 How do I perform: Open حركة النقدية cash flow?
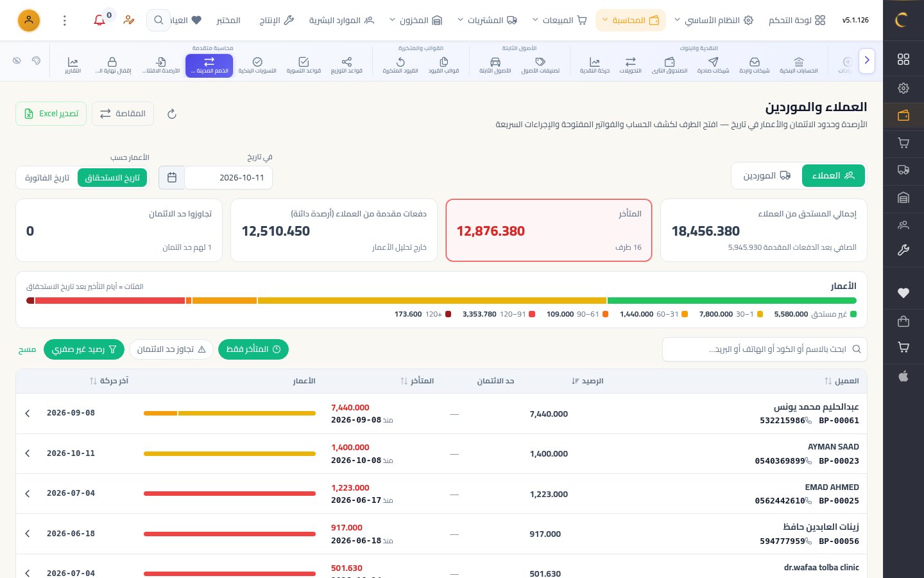click(x=595, y=65)
